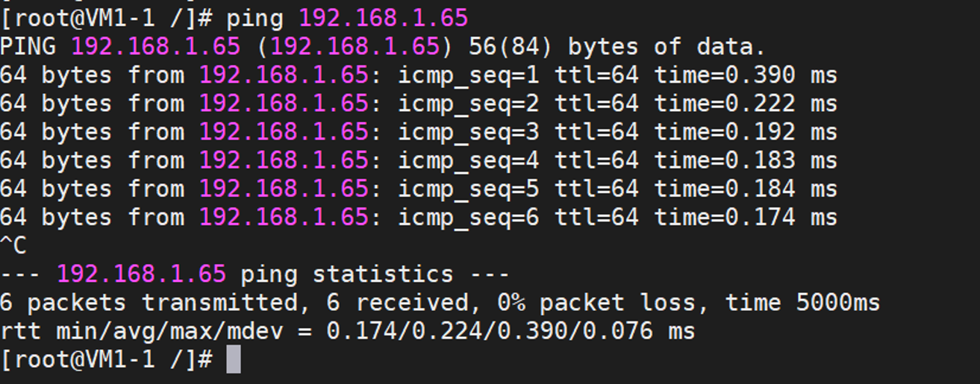980x384 pixels.
Task: Click the time=0.174 ms value
Action: pos(746,217)
